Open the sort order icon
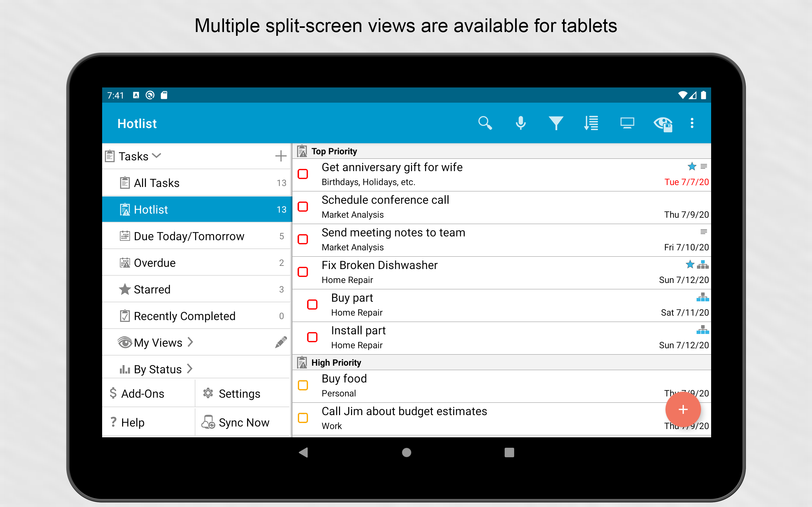 591,123
